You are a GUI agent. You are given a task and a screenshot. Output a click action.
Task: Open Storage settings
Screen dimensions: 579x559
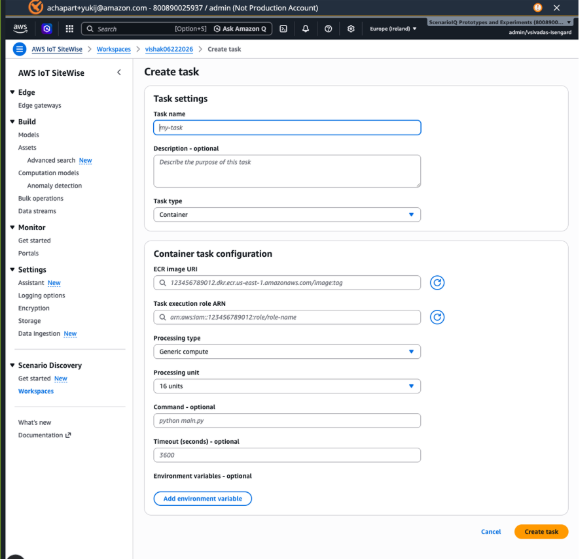pyautogui.click(x=30, y=321)
